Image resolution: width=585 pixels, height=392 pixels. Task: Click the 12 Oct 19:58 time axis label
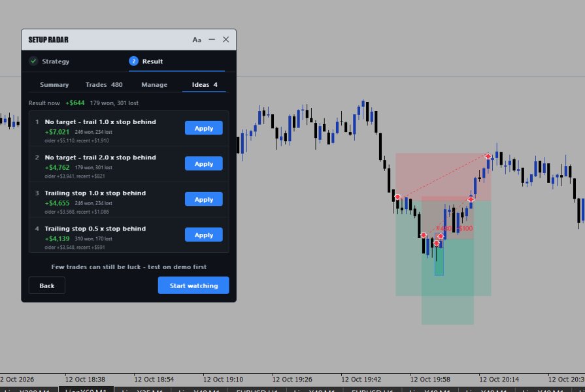[430, 380]
